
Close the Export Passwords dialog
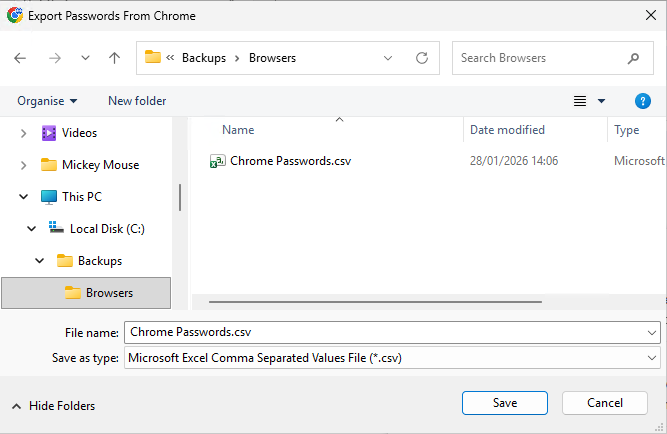coord(650,15)
